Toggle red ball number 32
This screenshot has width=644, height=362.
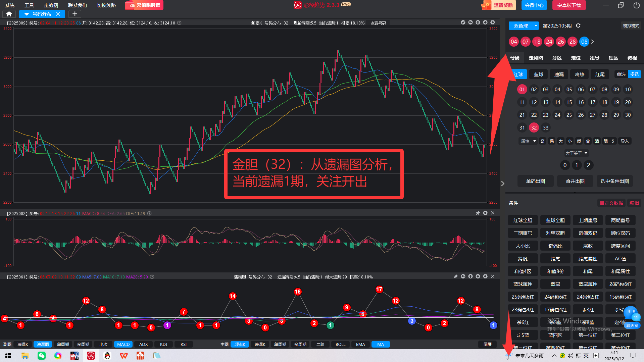pyautogui.click(x=534, y=127)
